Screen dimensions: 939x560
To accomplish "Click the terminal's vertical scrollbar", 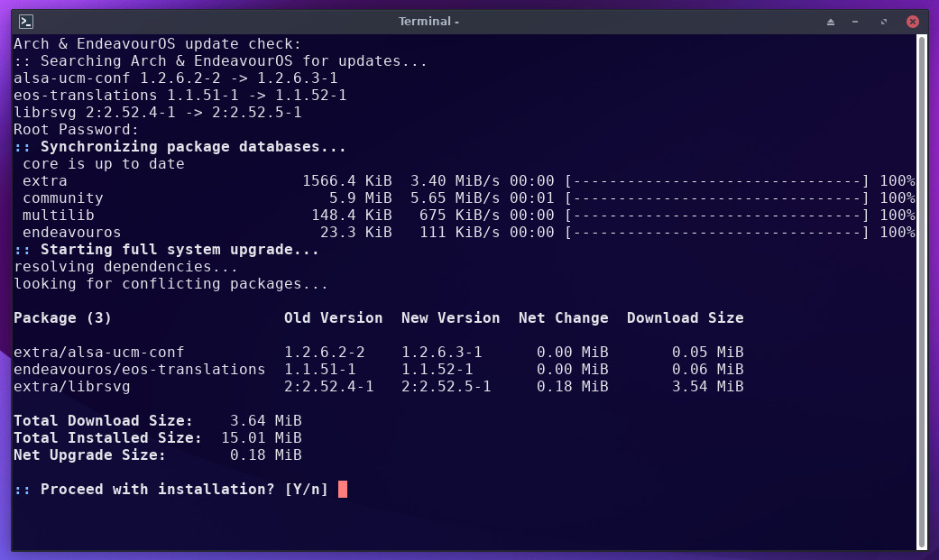I will [922, 291].
